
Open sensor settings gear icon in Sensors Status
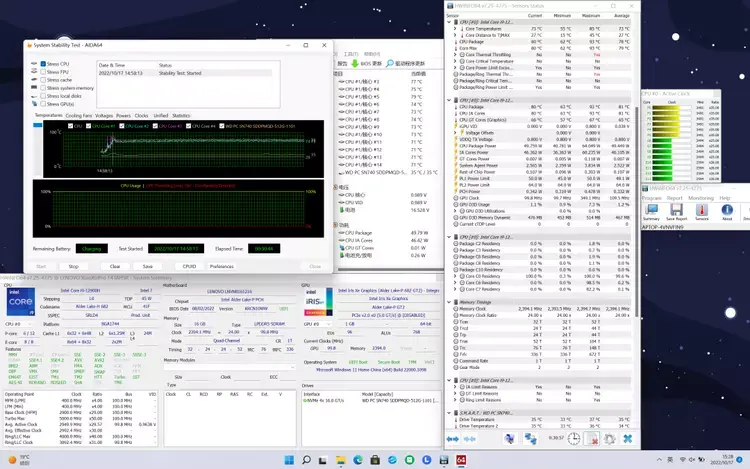tap(609, 438)
